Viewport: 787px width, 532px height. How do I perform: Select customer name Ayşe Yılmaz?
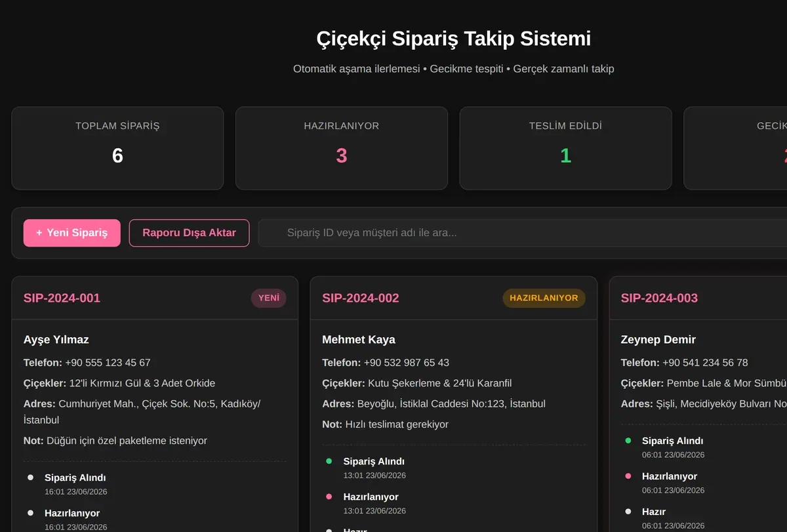56,340
